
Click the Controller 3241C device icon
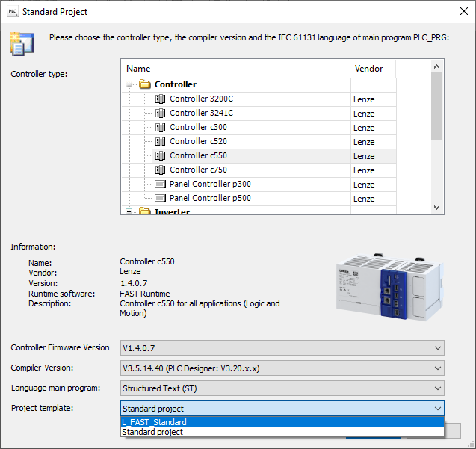click(160, 114)
